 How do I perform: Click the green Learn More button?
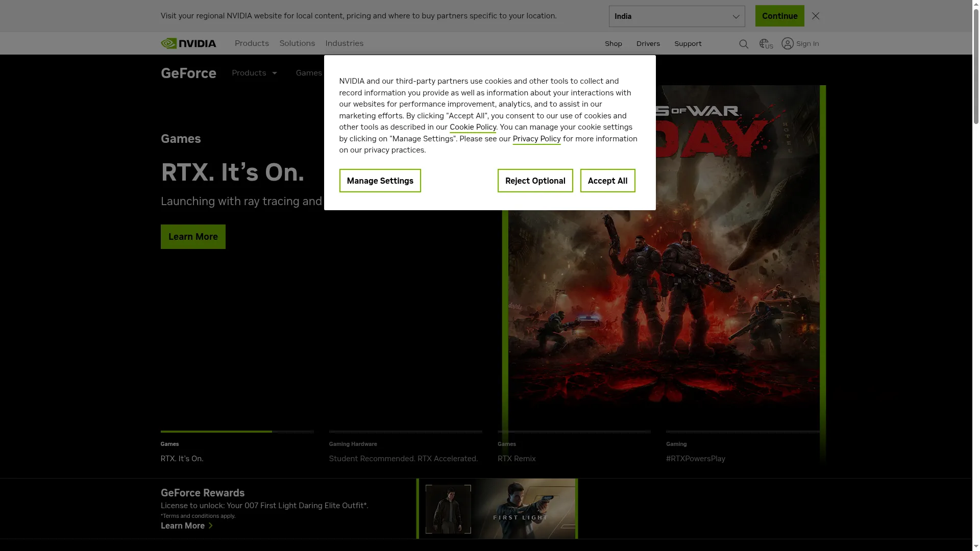click(x=193, y=237)
